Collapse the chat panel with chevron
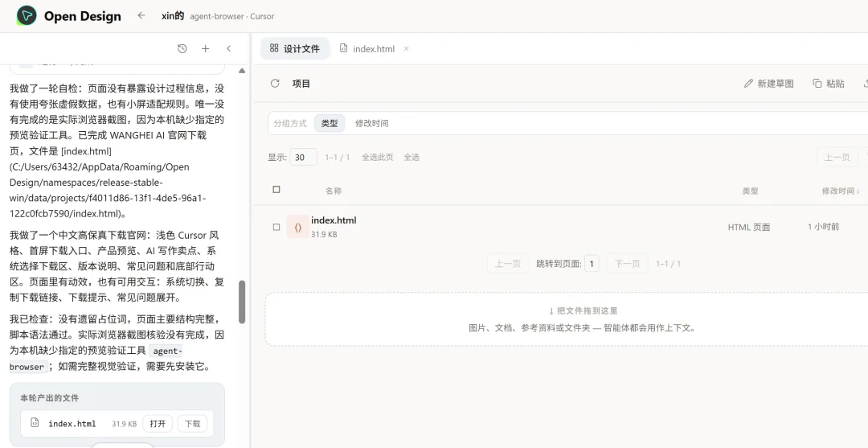Image resolution: width=868 pixels, height=448 pixels. (228, 49)
